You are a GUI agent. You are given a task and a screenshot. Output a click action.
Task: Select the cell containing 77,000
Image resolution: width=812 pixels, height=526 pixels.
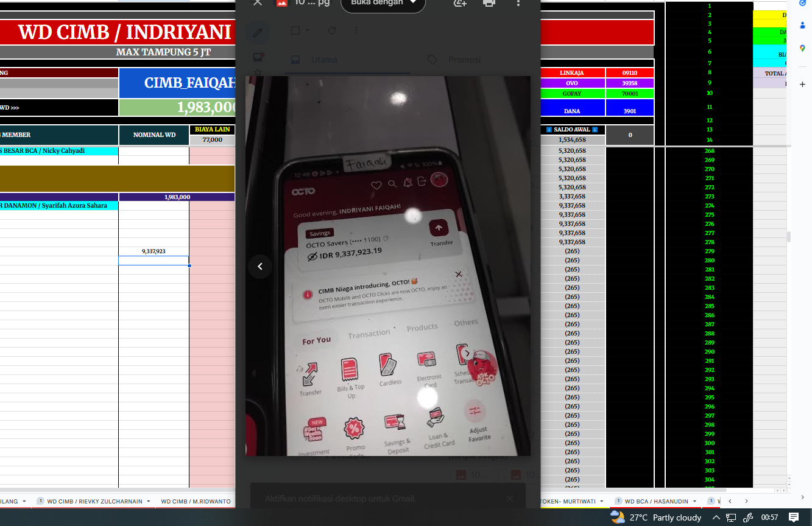click(212, 140)
